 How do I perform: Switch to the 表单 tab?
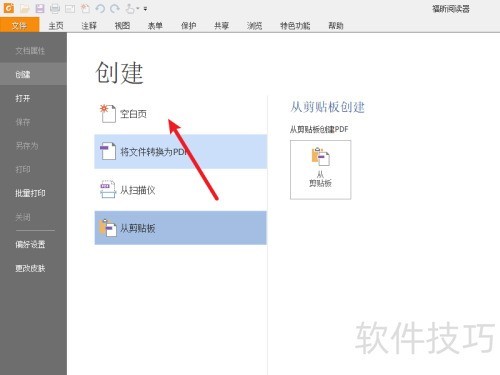pos(155,26)
